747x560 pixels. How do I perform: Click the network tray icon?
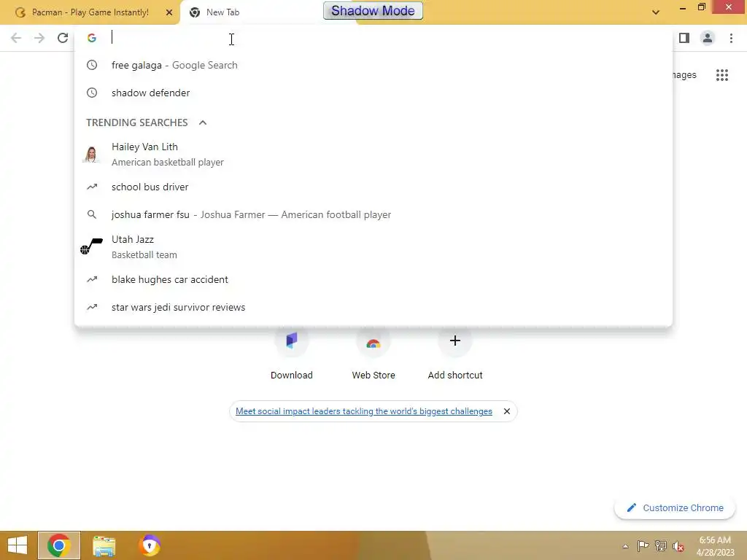[x=661, y=546]
